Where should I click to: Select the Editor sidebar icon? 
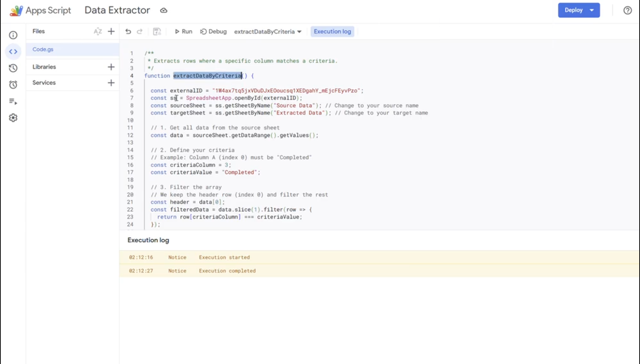(13, 51)
